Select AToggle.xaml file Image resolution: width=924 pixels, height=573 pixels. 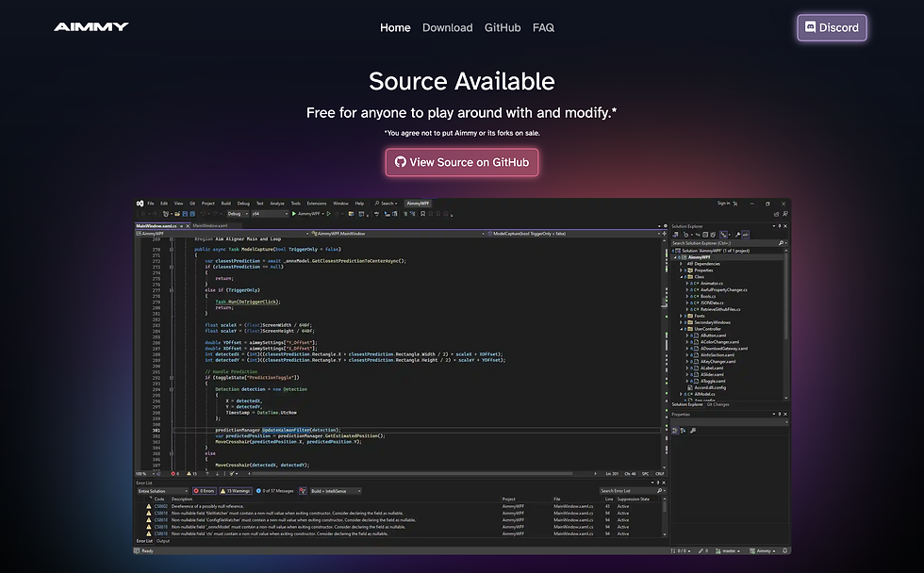(x=713, y=381)
